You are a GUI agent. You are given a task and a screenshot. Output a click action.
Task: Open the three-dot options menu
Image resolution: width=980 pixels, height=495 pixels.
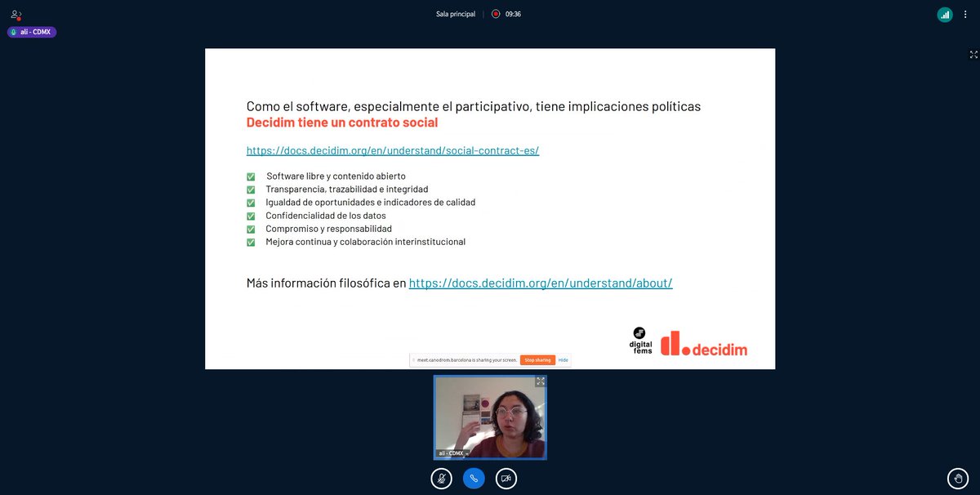(x=965, y=14)
